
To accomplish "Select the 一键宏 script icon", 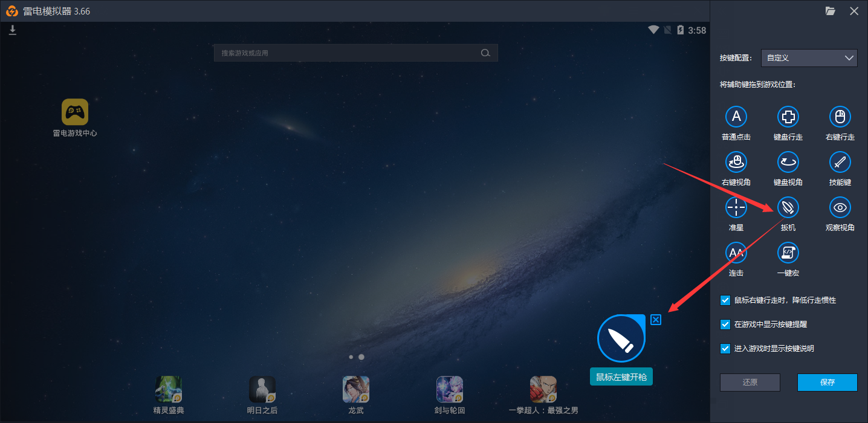I will click(788, 253).
